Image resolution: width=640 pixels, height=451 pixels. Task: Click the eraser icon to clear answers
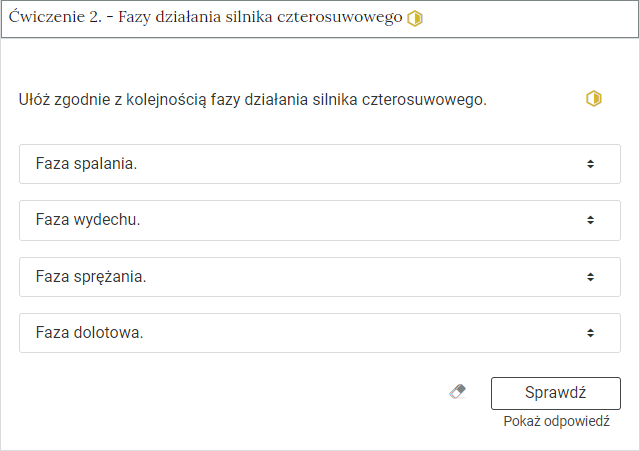tap(457, 392)
